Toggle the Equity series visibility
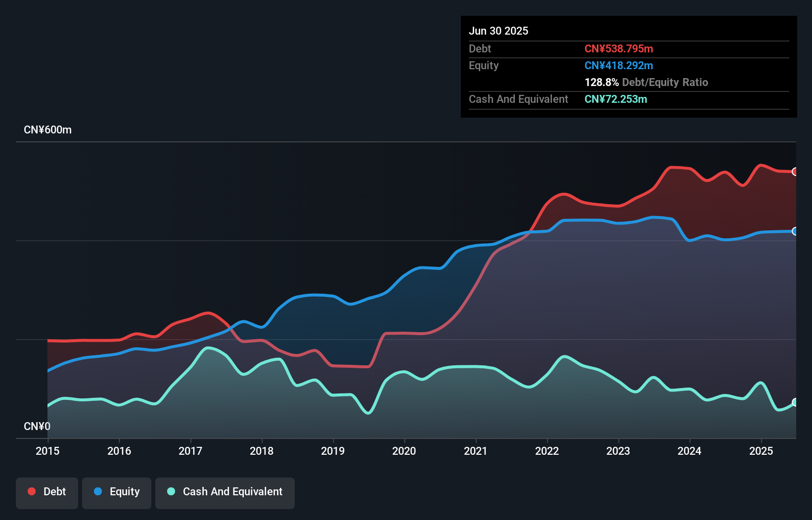The height and width of the screenshot is (520, 812). click(116, 492)
